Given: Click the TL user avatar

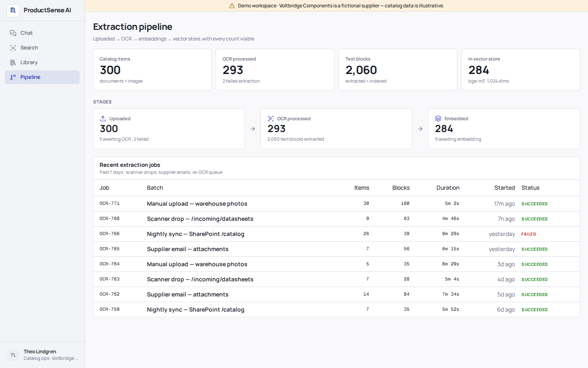Looking at the screenshot, I should click(13, 355).
